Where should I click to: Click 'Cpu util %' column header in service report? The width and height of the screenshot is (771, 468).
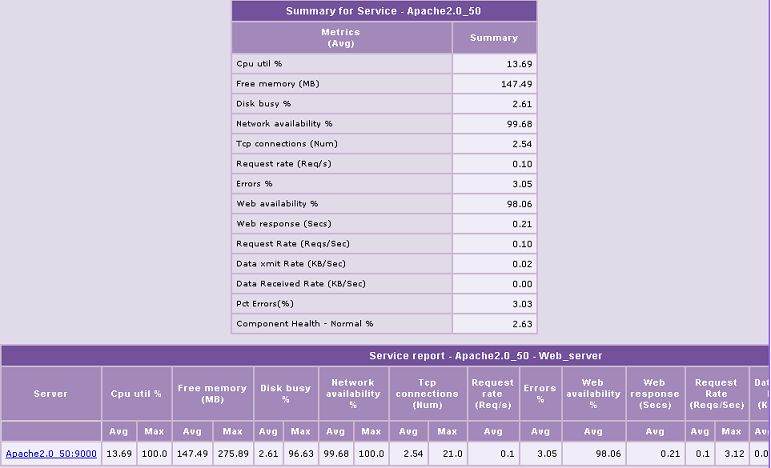pyautogui.click(x=136, y=394)
